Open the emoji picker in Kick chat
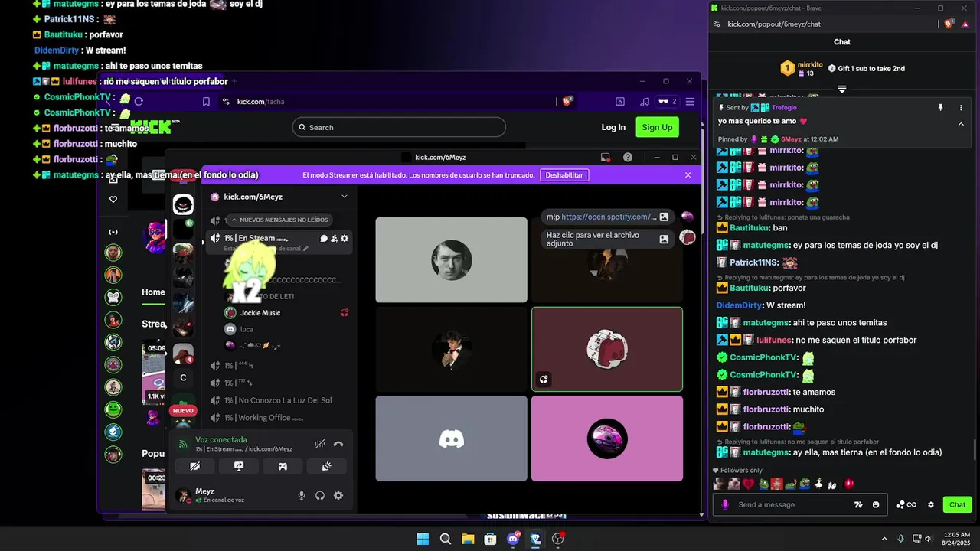This screenshot has height=551, width=980. point(876,504)
